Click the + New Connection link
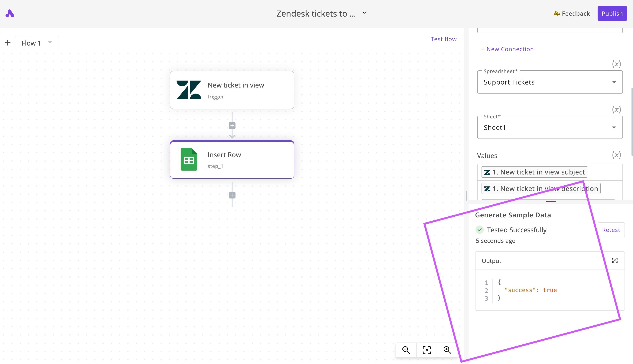 507,49
